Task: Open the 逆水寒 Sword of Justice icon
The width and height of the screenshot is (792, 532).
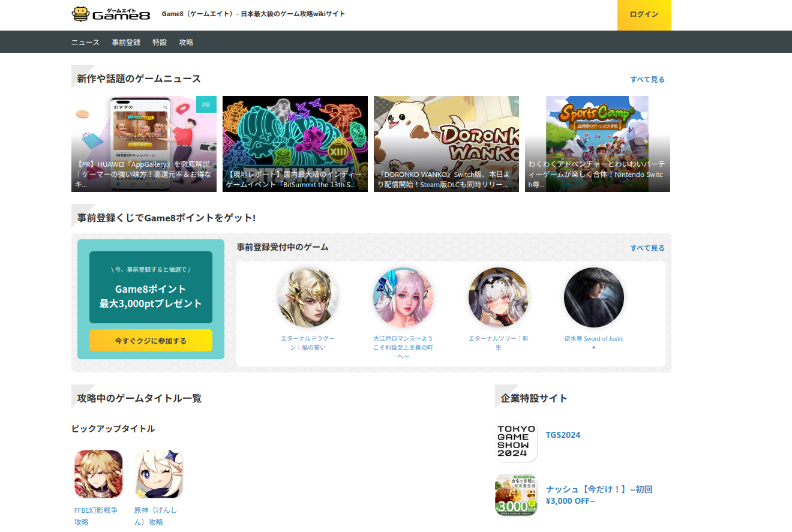Action: click(594, 297)
